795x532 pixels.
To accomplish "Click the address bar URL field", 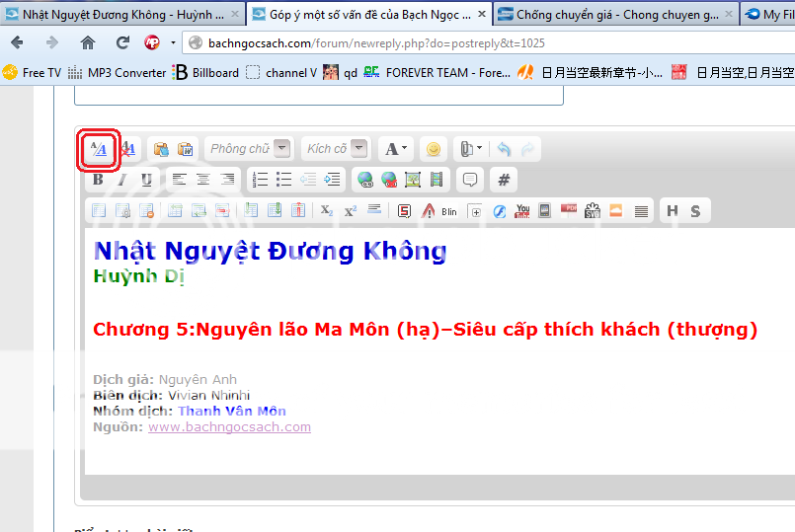I will click(x=489, y=43).
